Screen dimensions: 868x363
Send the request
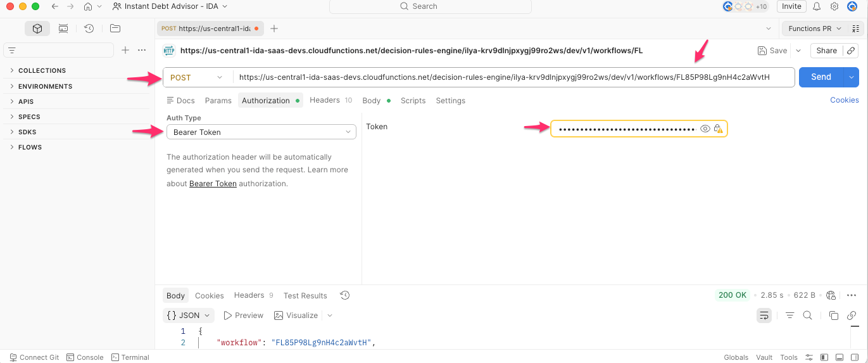(821, 77)
